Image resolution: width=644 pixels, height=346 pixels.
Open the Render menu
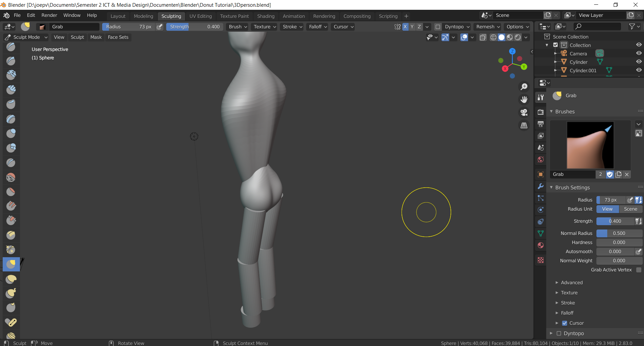tap(49, 15)
